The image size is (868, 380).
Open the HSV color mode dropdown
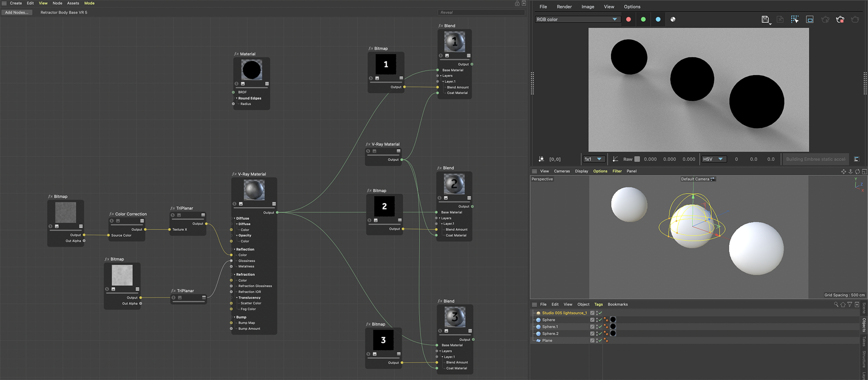(x=713, y=159)
